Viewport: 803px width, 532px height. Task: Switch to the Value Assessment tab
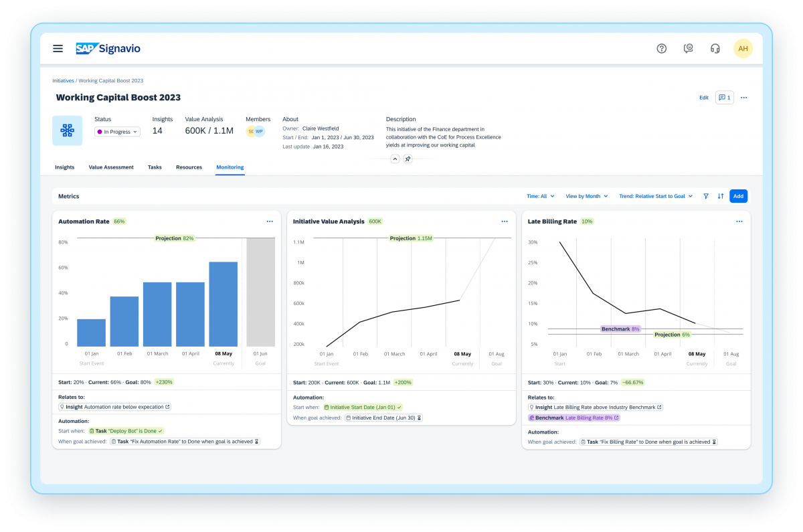pyautogui.click(x=111, y=167)
